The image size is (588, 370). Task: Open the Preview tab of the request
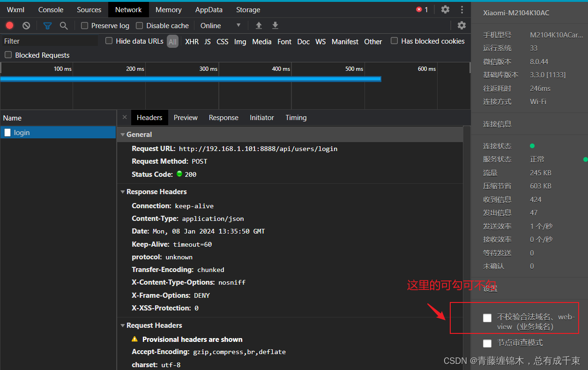coord(186,118)
